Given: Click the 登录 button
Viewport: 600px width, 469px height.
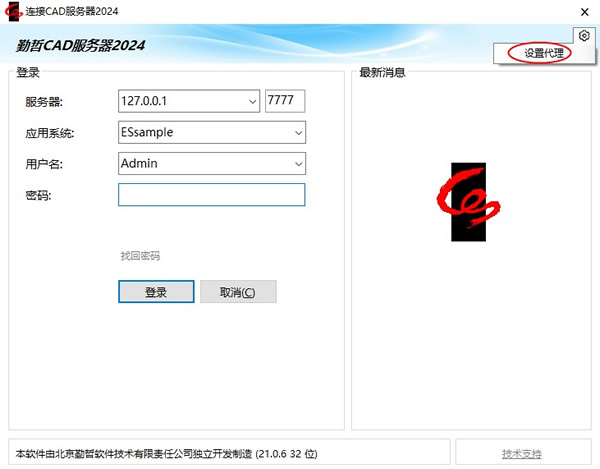Looking at the screenshot, I should pyautogui.click(x=156, y=292).
